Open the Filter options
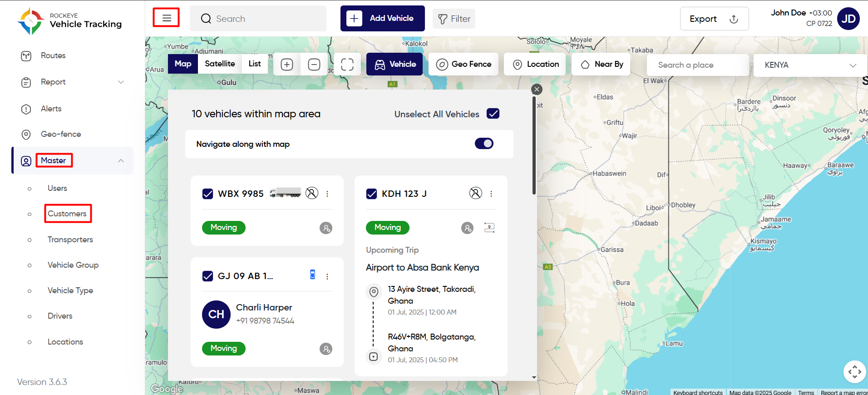Image resolution: width=868 pixels, height=395 pixels. point(454,19)
